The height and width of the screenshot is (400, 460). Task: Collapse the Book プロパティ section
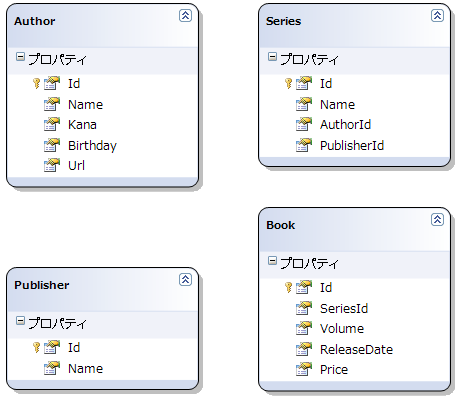point(272,261)
